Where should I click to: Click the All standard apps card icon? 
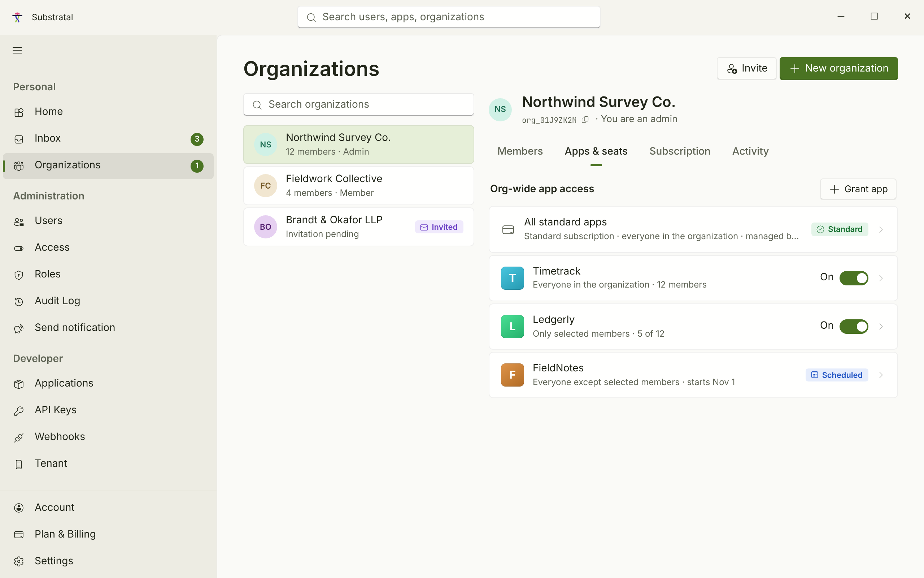pos(508,229)
